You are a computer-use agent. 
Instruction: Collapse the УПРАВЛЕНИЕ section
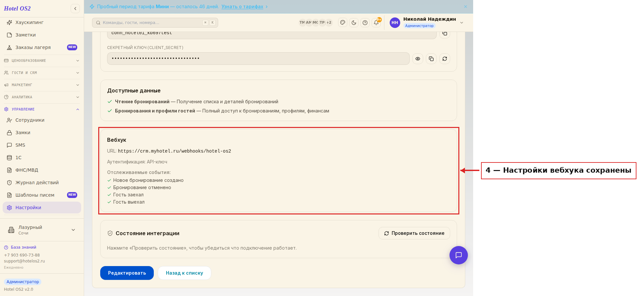point(42,109)
